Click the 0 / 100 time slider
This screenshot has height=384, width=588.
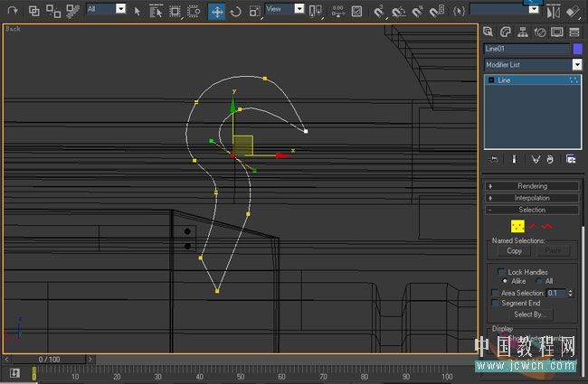pos(49,360)
